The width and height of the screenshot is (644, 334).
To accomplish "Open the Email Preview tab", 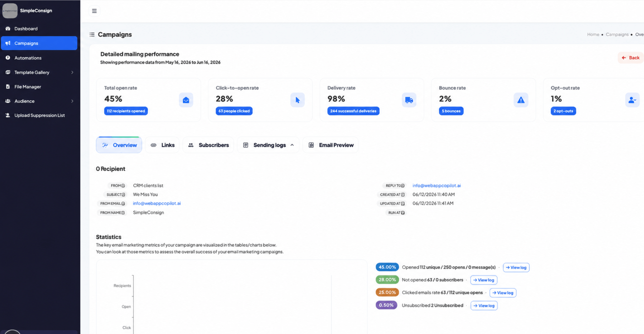I will (330, 145).
